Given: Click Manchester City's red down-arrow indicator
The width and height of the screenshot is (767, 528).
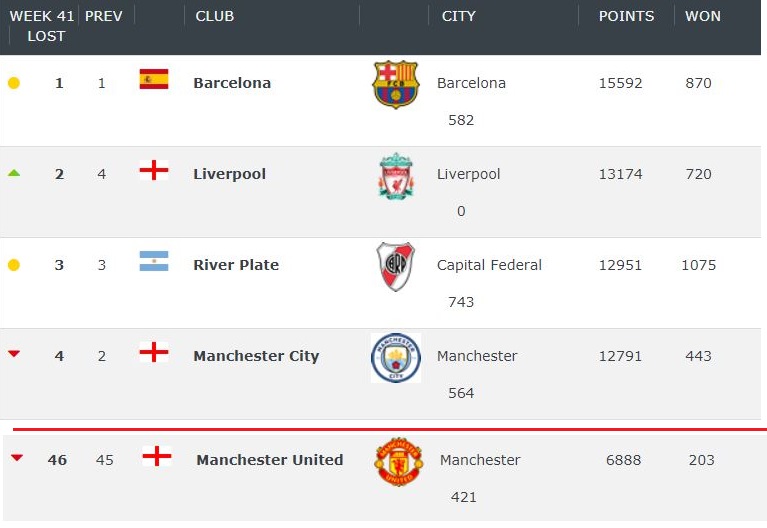Looking at the screenshot, I should pyautogui.click(x=14, y=354).
